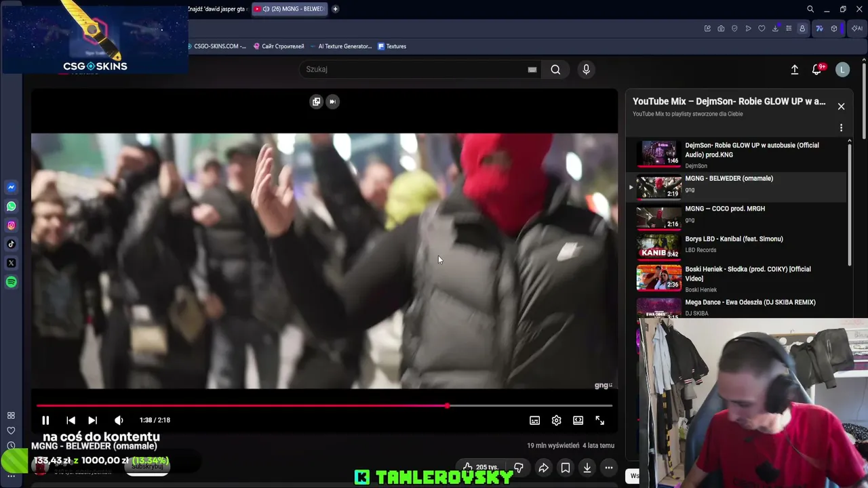
Task: Open a new browser tab
Action: pyautogui.click(x=335, y=9)
